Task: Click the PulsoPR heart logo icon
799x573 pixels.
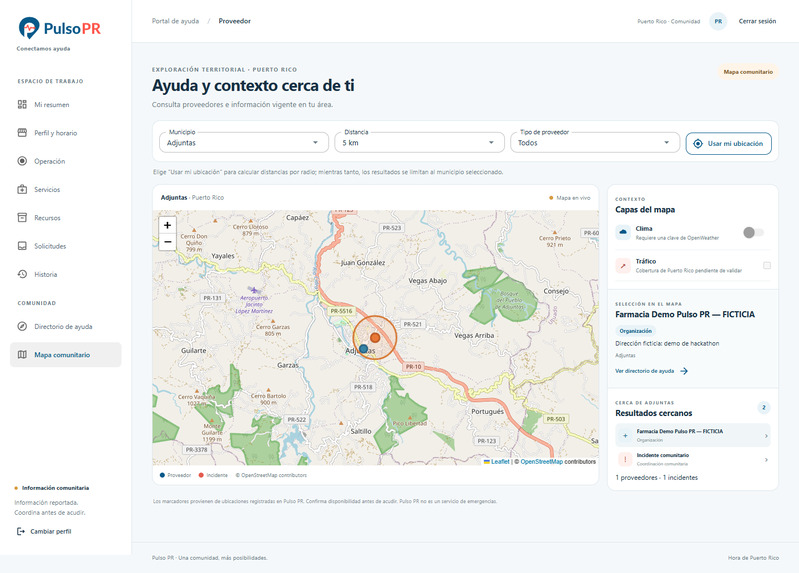Action: (29, 28)
